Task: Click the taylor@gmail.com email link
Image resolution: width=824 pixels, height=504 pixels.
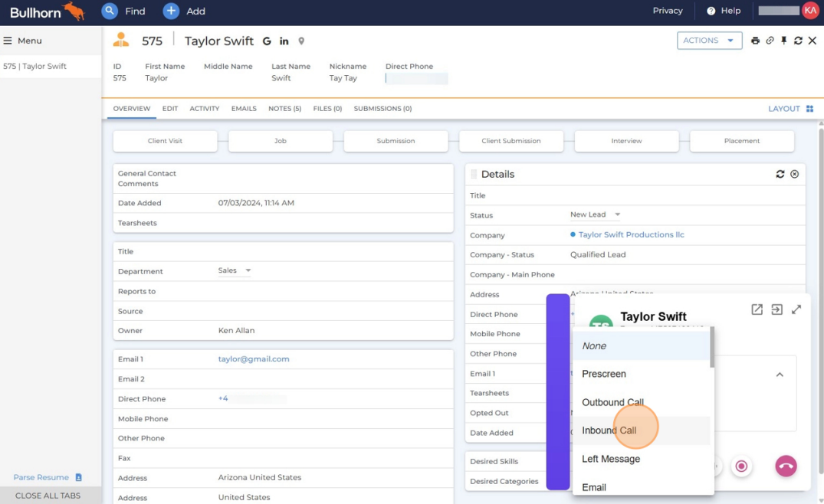Action: click(253, 359)
